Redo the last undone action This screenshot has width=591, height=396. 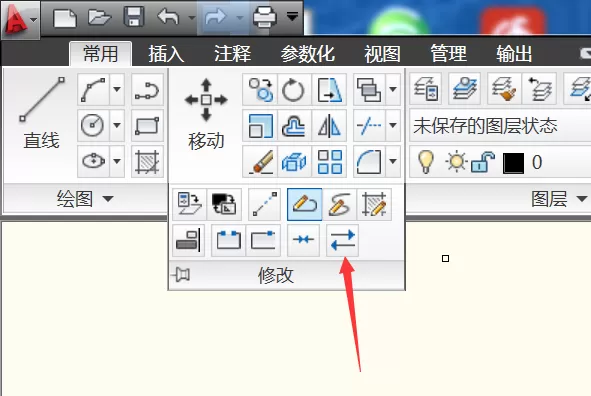(215, 17)
